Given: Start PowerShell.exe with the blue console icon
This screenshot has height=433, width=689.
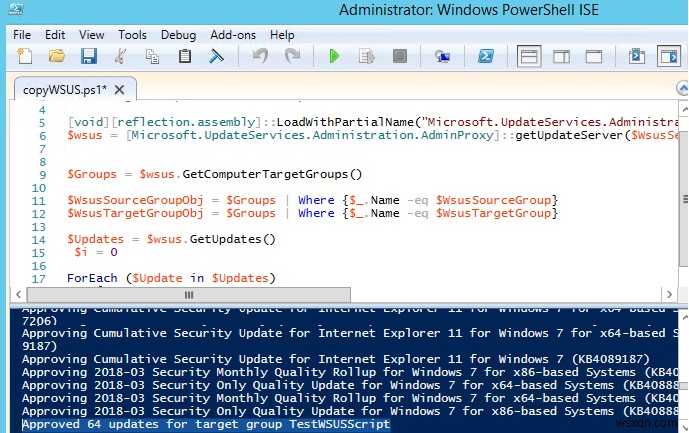Looking at the screenshot, I should (x=486, y=56).
